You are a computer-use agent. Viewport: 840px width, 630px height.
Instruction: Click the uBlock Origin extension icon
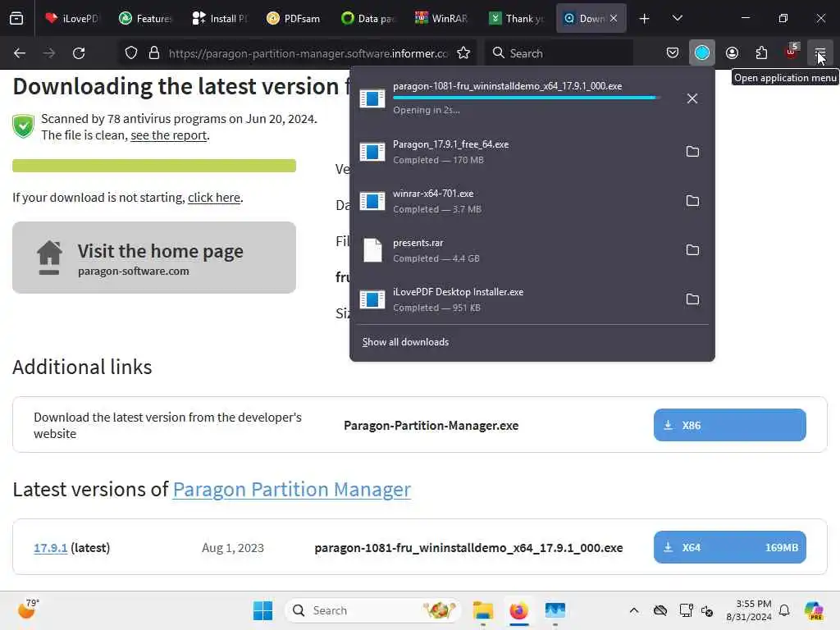pos(792,52)
